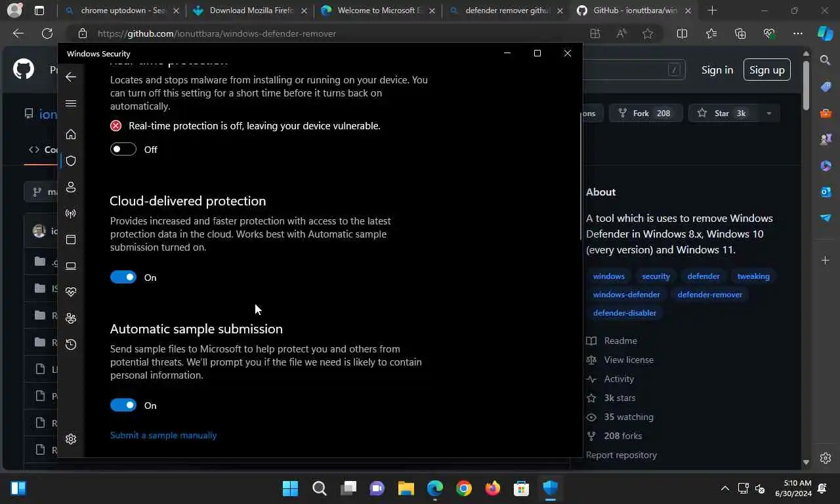Go back in Edge browser

tap(18, 33)
